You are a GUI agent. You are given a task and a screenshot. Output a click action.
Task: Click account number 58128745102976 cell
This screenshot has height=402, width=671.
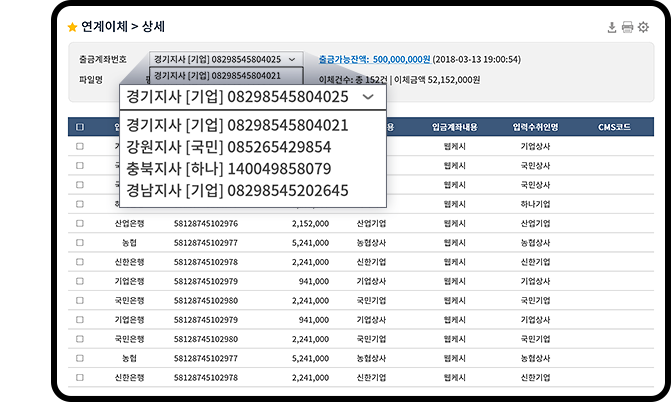pos(206,223)
